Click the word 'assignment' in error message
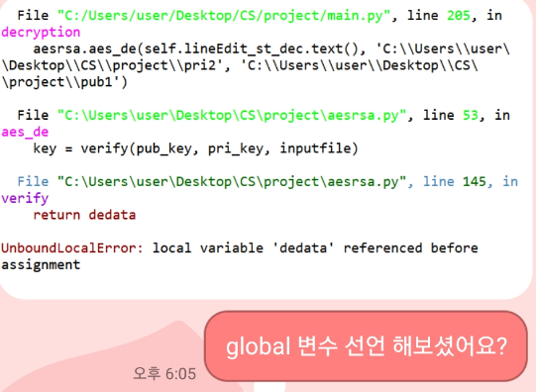 (41, 265)
